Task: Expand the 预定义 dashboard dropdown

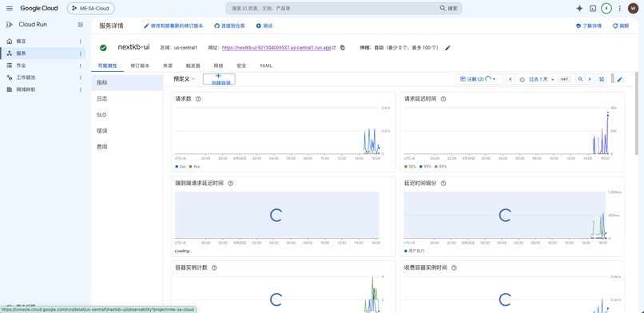Action: (184, 79)
